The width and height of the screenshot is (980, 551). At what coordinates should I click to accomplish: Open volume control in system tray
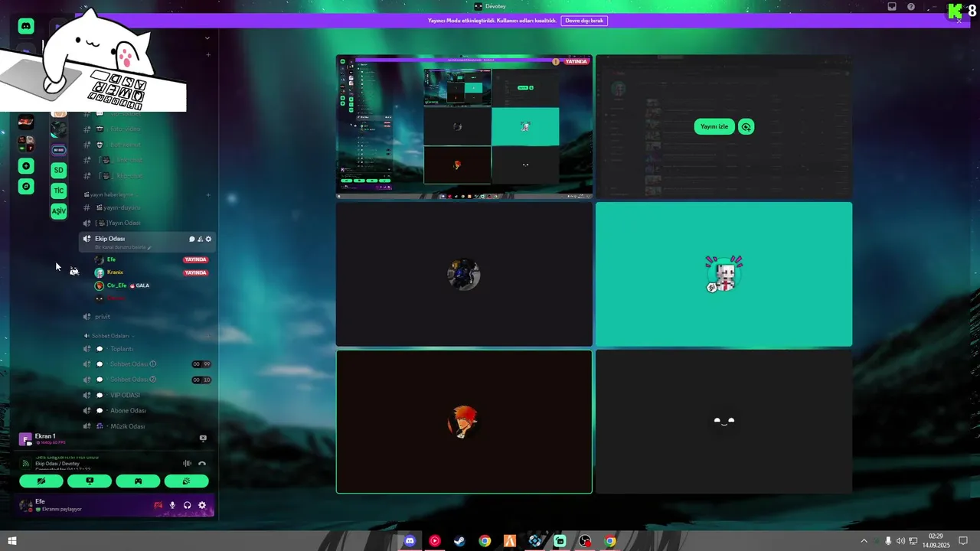(x=900, y=541)
